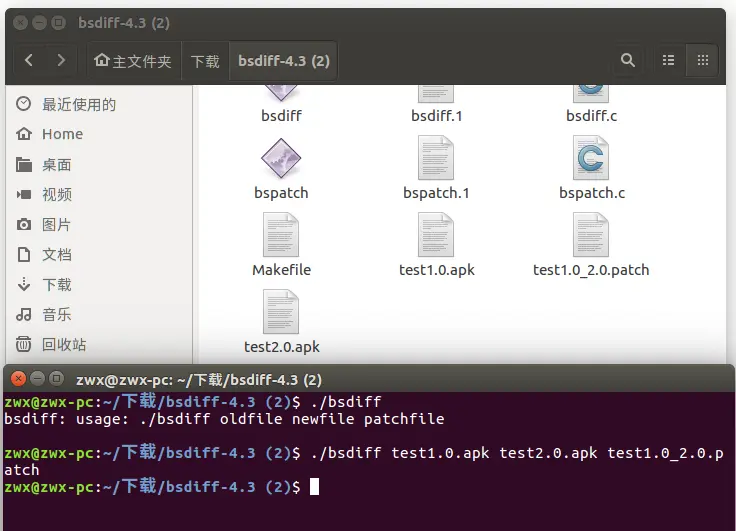Click the clock icon beside 最近使用的
Image resolution: width=736 pixels, height=531 pixels.
[x=23, y=104]
